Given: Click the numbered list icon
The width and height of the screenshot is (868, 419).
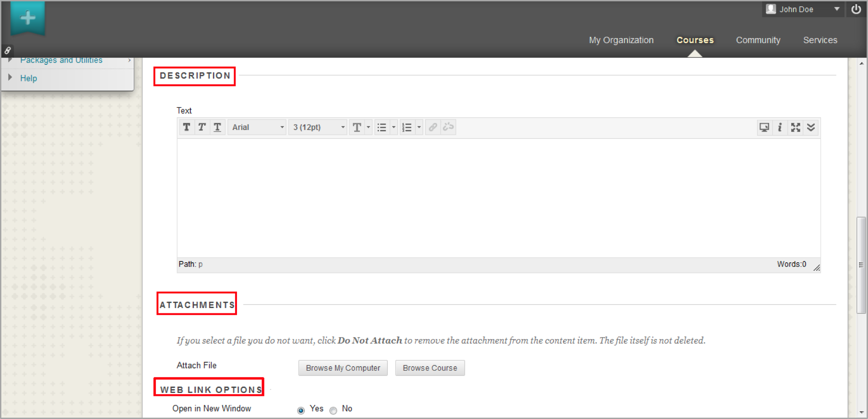Looking at the screenshot, I should (x=407, y=128).
